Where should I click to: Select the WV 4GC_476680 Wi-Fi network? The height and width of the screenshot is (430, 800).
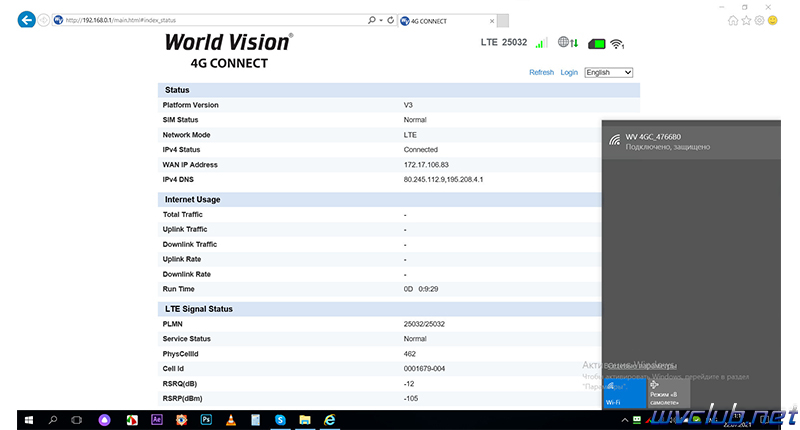coord(691,142)
